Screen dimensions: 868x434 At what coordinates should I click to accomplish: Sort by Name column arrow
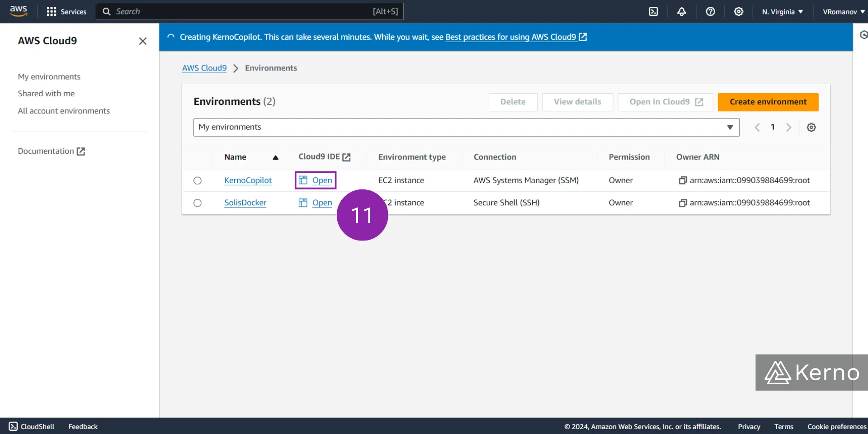(x=275, y=157)
